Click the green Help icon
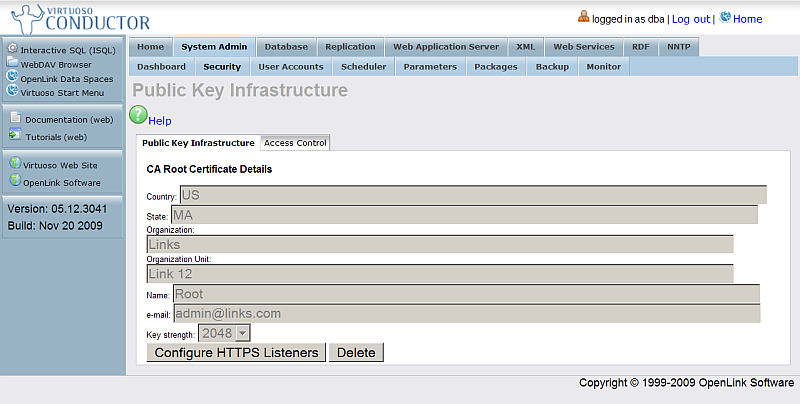The image size is (800, 404). click(139, 116)
